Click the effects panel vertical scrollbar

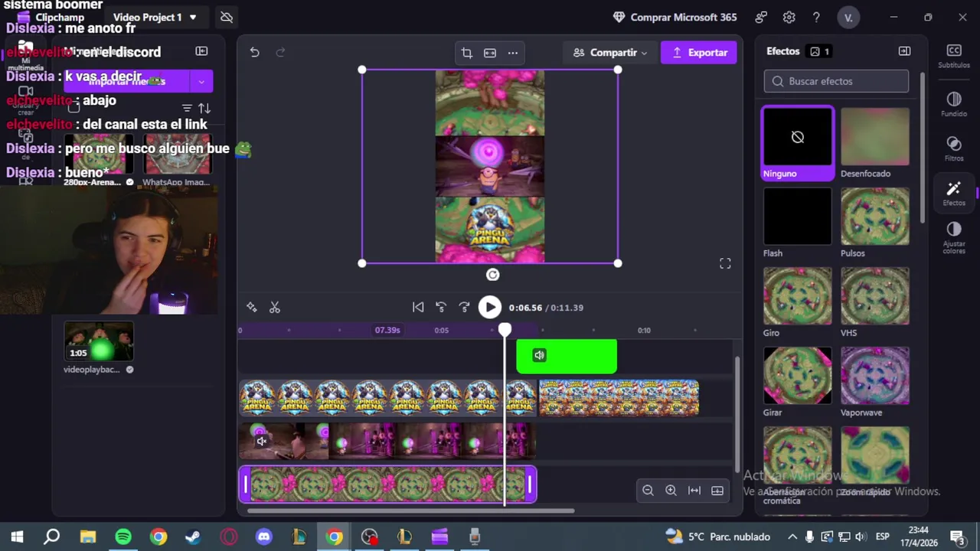[x=922, y=149]
